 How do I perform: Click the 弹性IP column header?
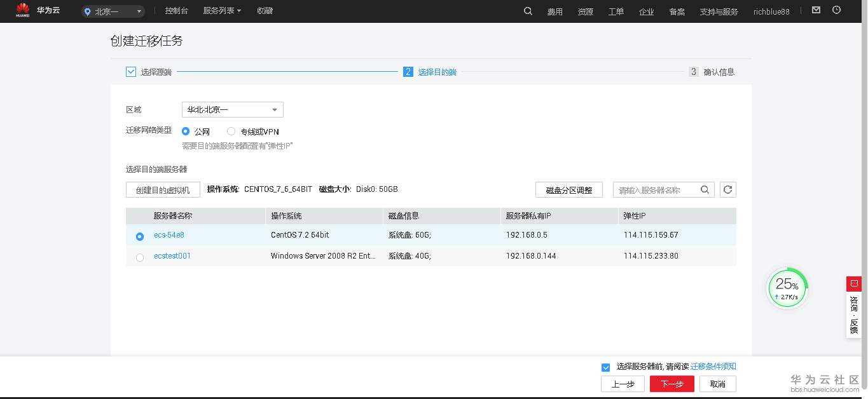(x=635, y=216)
